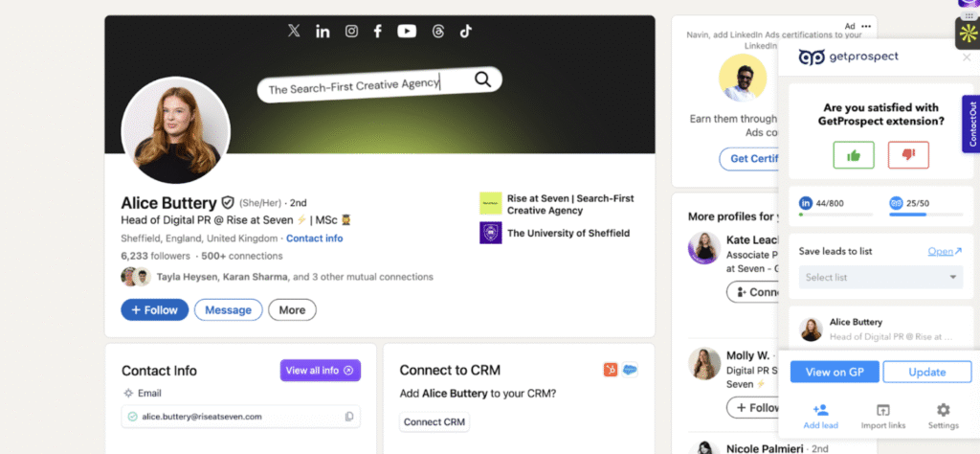Click the verification shield next to Alice Buttery
The width and height of the screenshot is (980, 454).
click(228, 203)
